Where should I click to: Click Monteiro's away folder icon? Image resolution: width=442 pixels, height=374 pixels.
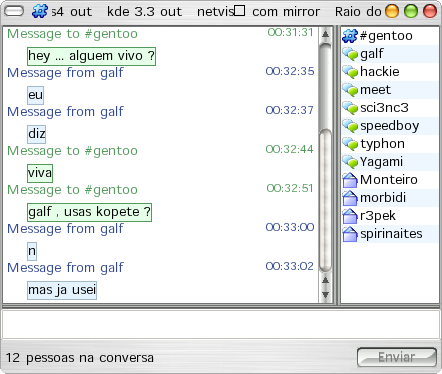350,180
